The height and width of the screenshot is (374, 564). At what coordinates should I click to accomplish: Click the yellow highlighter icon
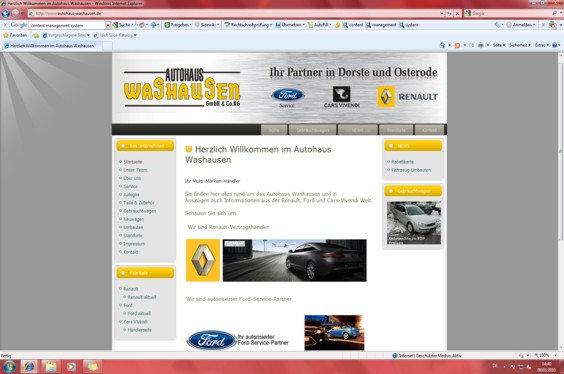tap(337, 25)
